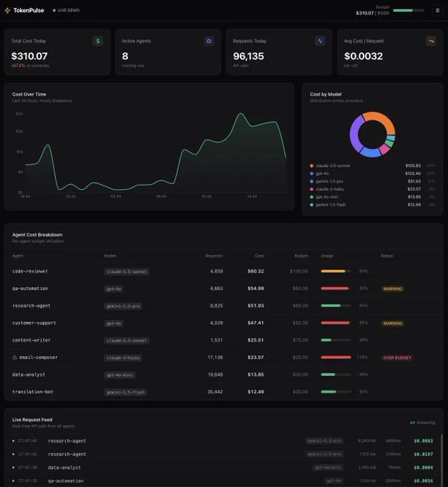448x487 pixels.
Task: Click the $0.0032 average cost value
Action: 364,56
